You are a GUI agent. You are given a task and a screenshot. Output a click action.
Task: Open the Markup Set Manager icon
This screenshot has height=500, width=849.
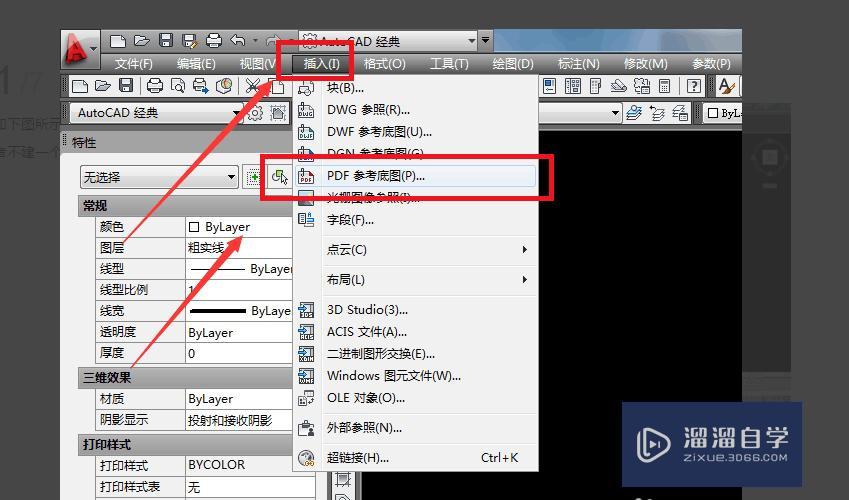[642, 86]
